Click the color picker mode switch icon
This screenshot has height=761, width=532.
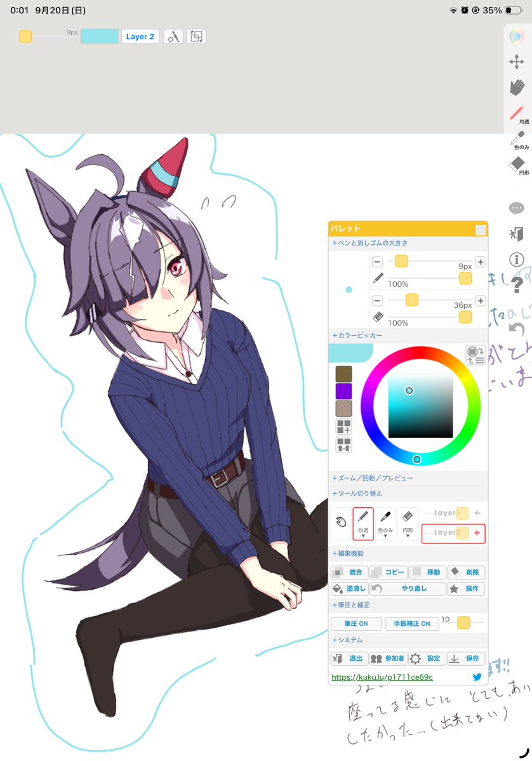click(x=475, y=355)
